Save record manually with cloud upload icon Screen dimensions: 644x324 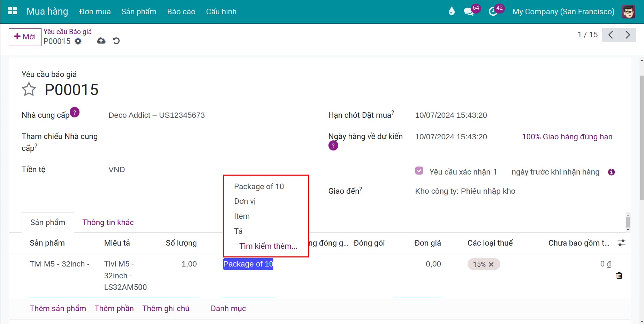[101, 41]
